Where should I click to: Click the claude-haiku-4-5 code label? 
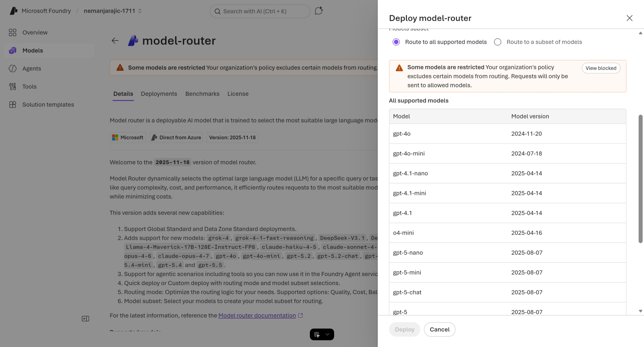[289, 247]
